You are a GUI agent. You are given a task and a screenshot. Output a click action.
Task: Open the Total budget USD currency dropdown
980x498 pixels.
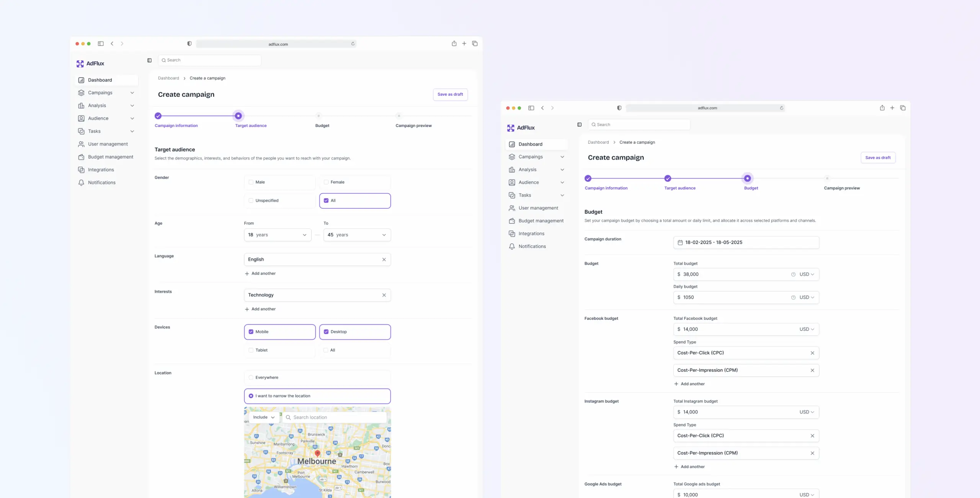tap(807, 275)
